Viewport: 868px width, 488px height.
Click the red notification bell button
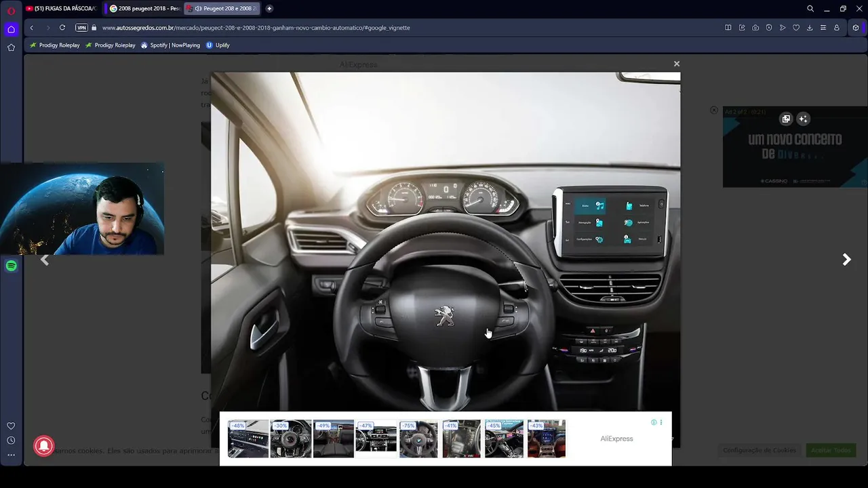pos(44,446)
